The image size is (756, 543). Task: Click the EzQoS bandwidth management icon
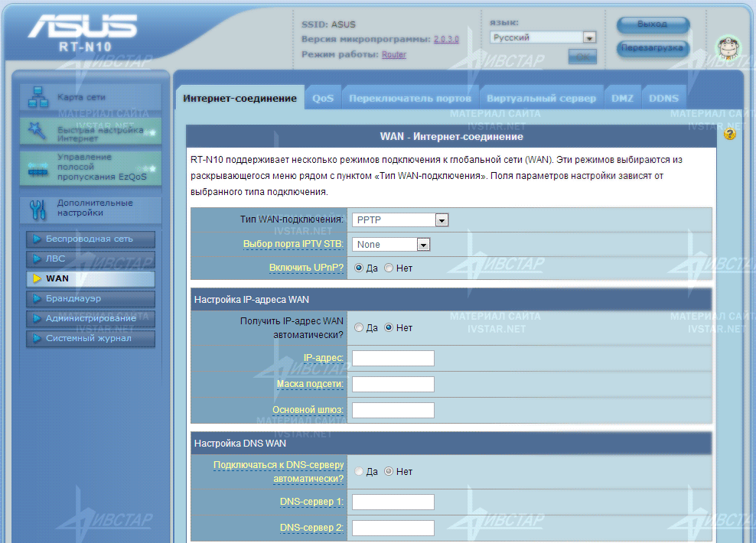[38, 169]
